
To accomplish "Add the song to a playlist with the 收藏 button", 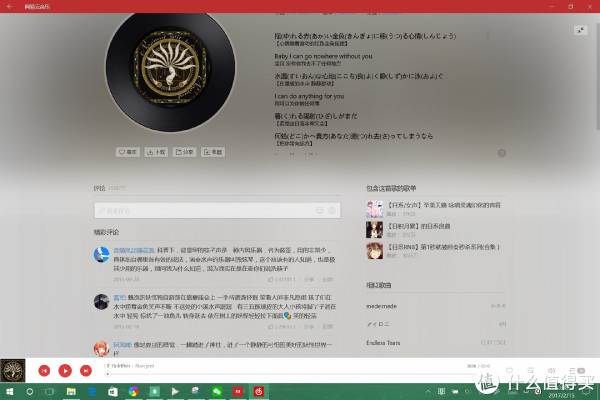I will (x=213, y=152).
